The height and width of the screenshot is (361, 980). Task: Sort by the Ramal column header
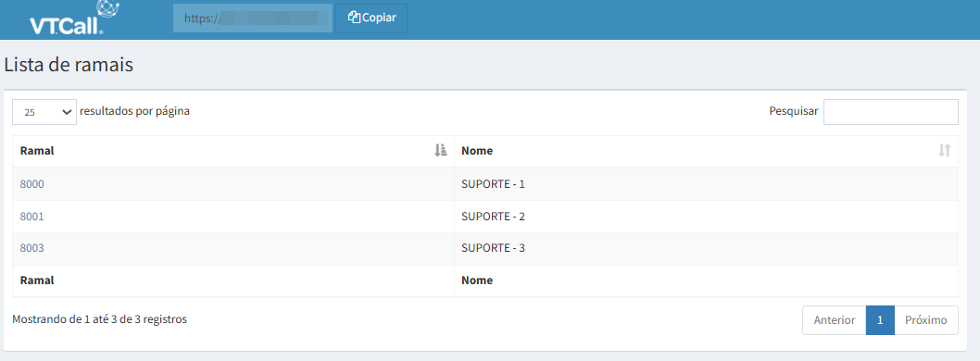[x=233, y=151]
